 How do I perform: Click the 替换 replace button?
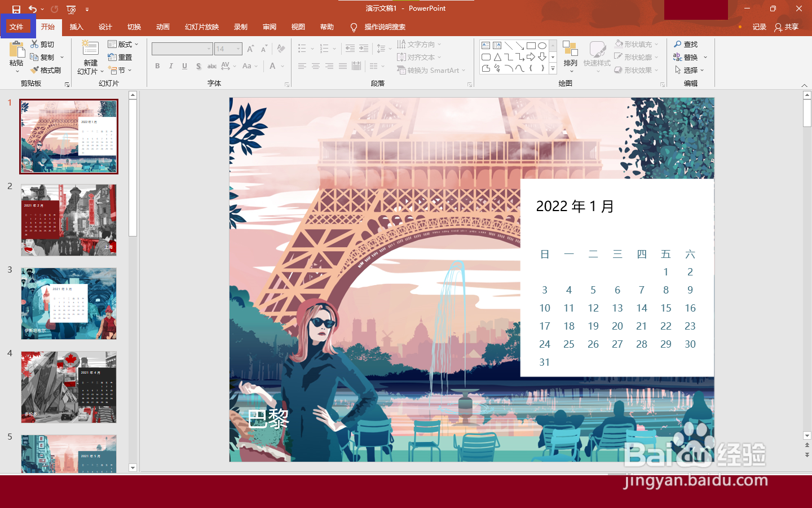pos(686,57)
